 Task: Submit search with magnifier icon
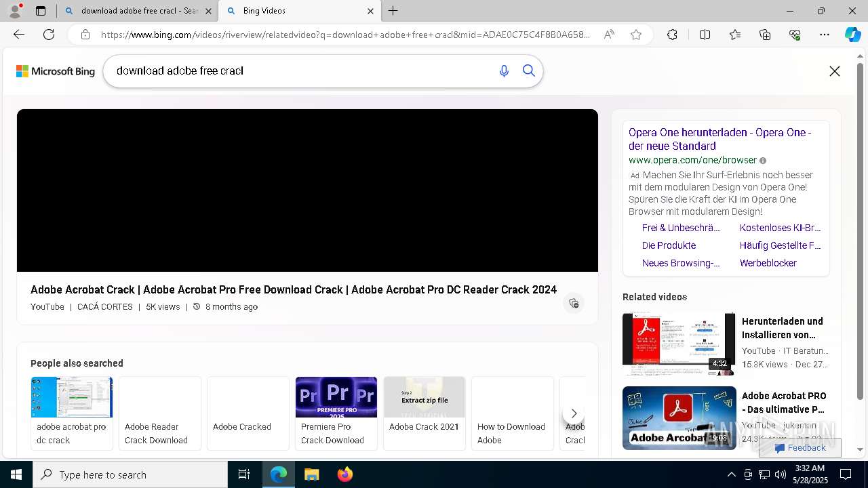tap(529, 71)
